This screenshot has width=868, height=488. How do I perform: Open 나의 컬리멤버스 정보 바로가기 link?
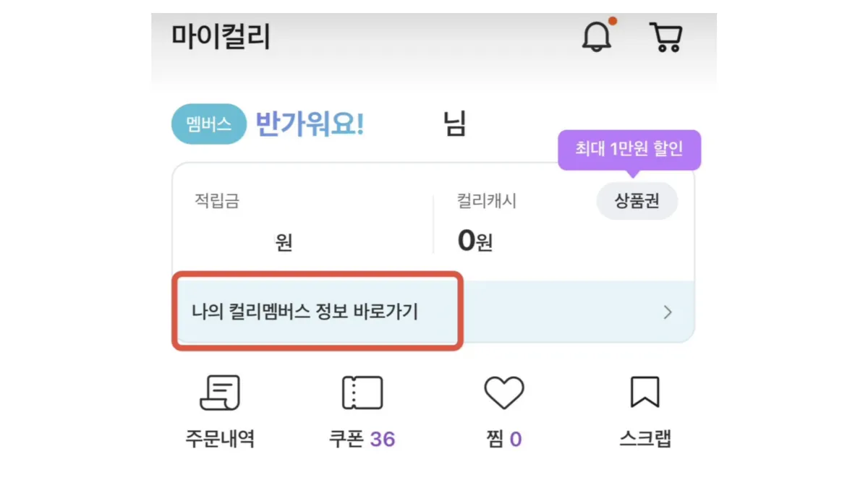[x=305, y=312]
